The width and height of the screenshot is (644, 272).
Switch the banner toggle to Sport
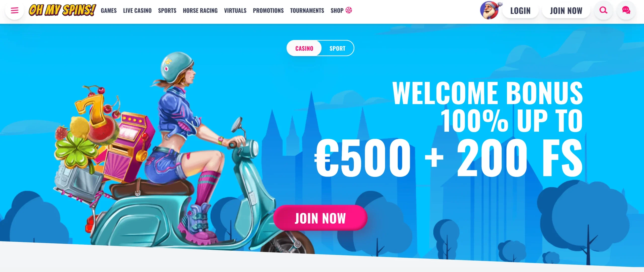click(337, 48)
